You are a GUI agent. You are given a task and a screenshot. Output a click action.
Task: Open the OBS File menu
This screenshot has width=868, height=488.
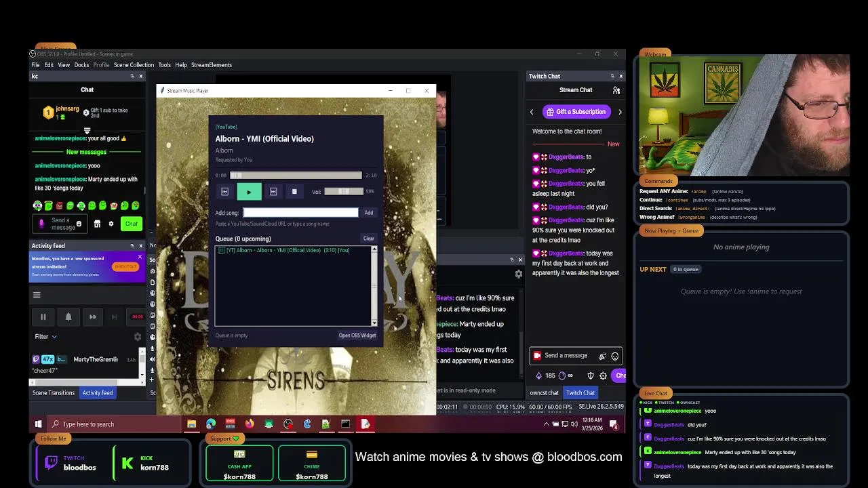tap(35, 65)
